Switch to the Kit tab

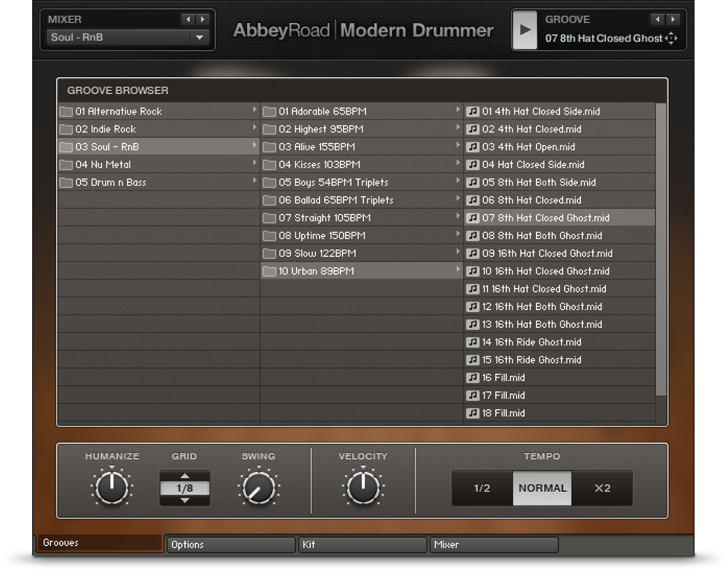click(363, 544)
